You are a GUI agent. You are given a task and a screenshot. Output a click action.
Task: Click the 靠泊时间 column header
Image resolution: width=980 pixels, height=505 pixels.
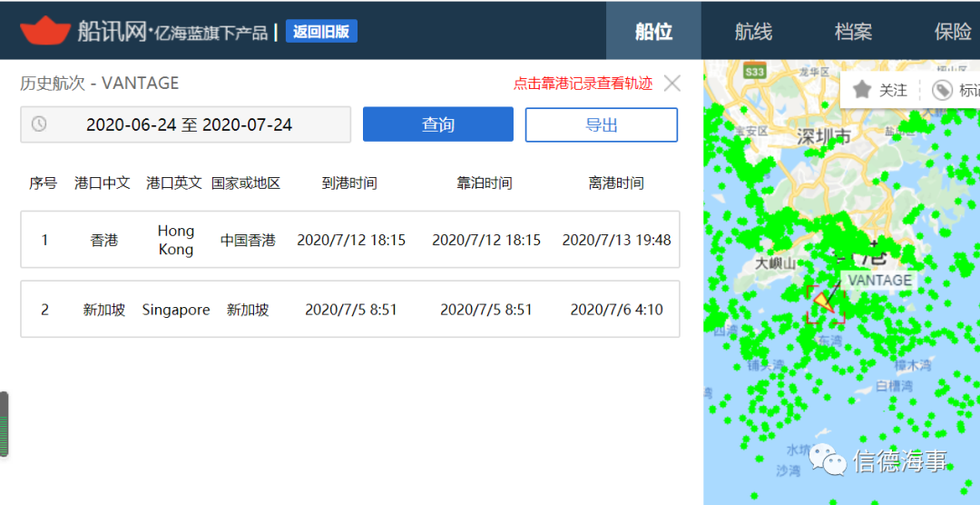(x=485, y=183)
